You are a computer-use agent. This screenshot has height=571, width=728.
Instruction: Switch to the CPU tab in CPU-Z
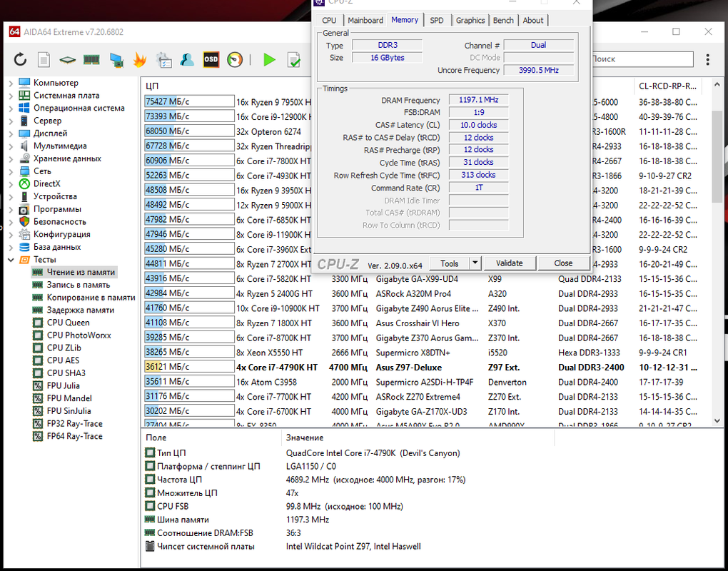[329, 21]
